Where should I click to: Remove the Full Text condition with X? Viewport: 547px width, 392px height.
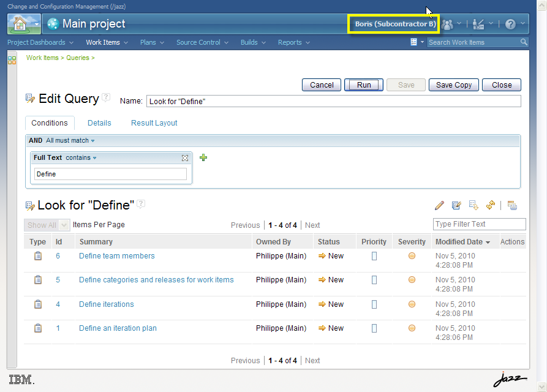(185, 158)
